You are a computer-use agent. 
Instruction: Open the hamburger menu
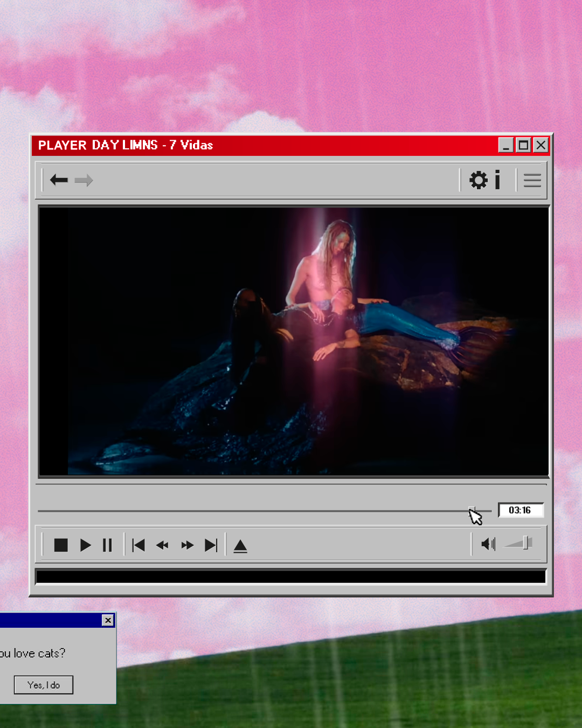(x=532, y=181)
